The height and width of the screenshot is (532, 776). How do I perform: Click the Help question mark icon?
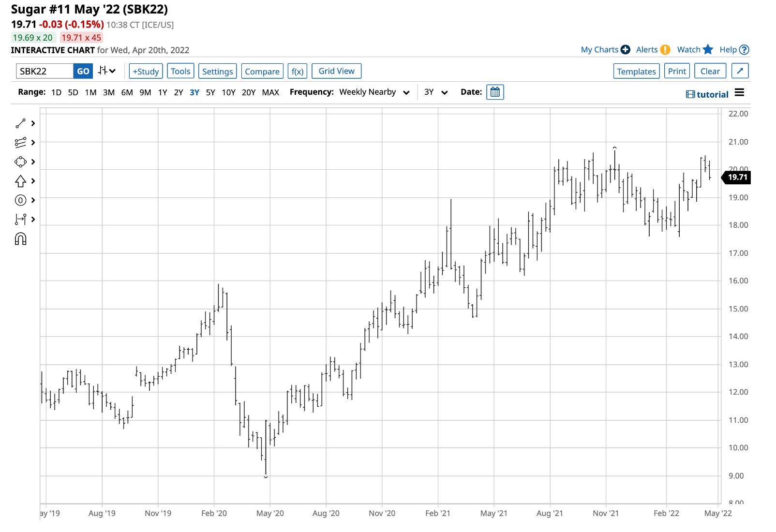point(744,49)
